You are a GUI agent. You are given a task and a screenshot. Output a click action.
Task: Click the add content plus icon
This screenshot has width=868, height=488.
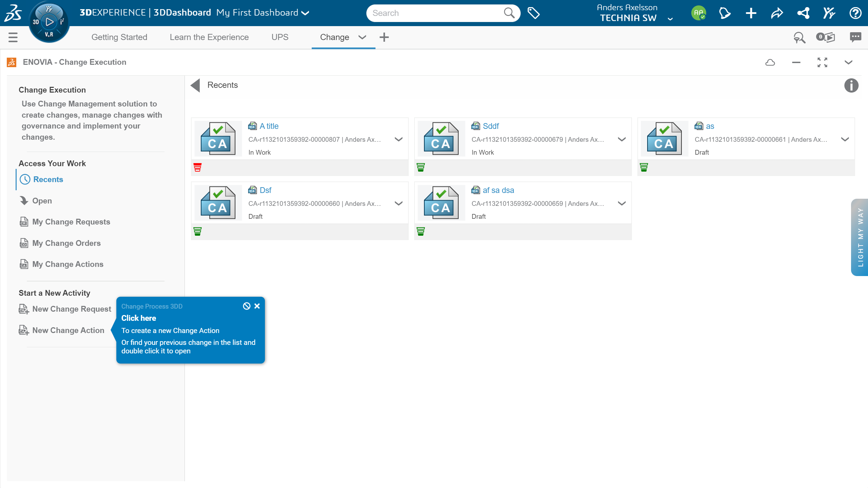pos(750,13)
